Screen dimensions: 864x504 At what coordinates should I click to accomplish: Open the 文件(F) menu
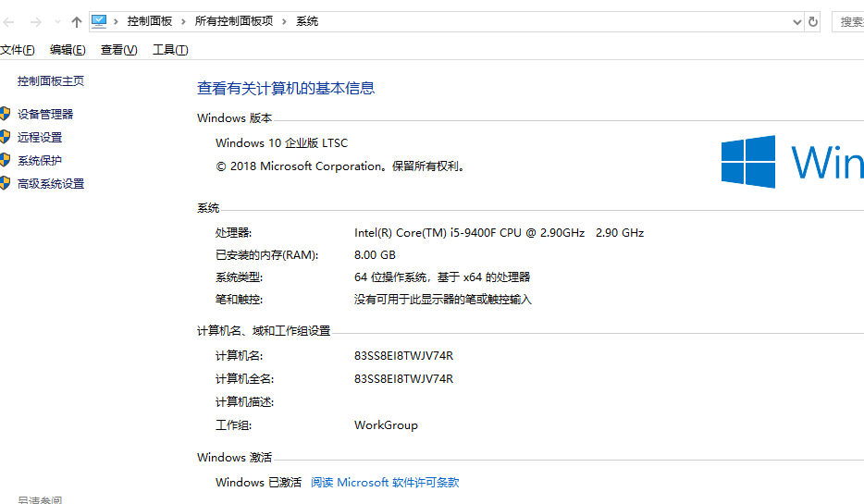[x=18, y=50]
